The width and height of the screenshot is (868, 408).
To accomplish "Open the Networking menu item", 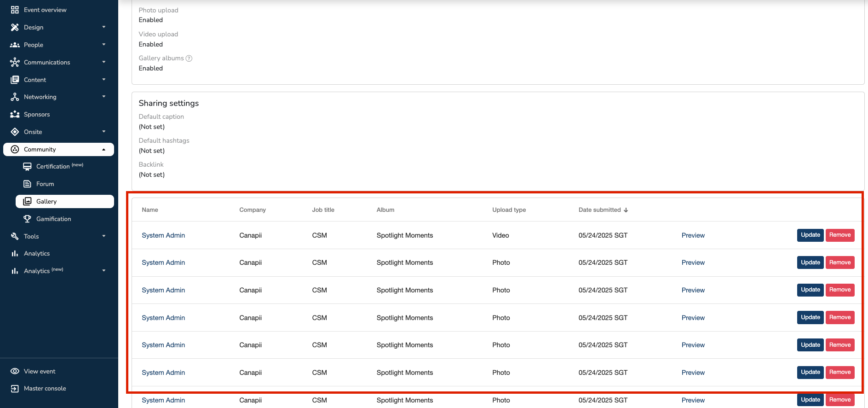I will pos(40,97).
